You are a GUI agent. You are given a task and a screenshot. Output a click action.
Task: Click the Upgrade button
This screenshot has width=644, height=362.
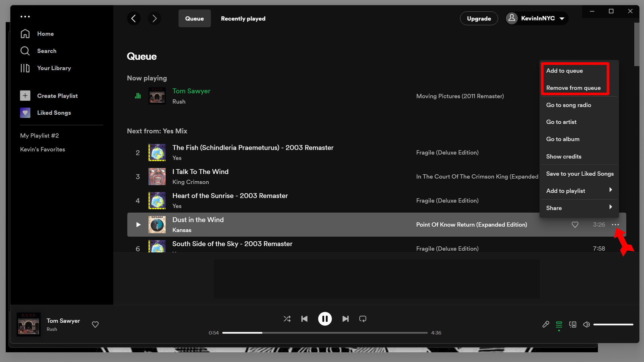[479, 18]
